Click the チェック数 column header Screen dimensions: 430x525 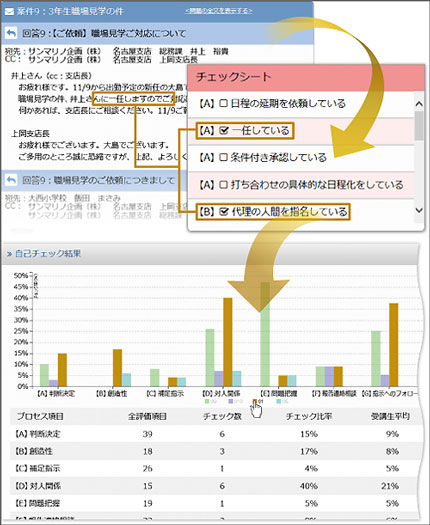click(222, 416)
